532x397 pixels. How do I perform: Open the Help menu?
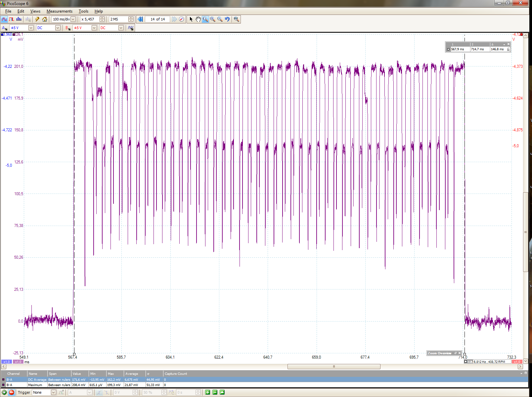99,11
